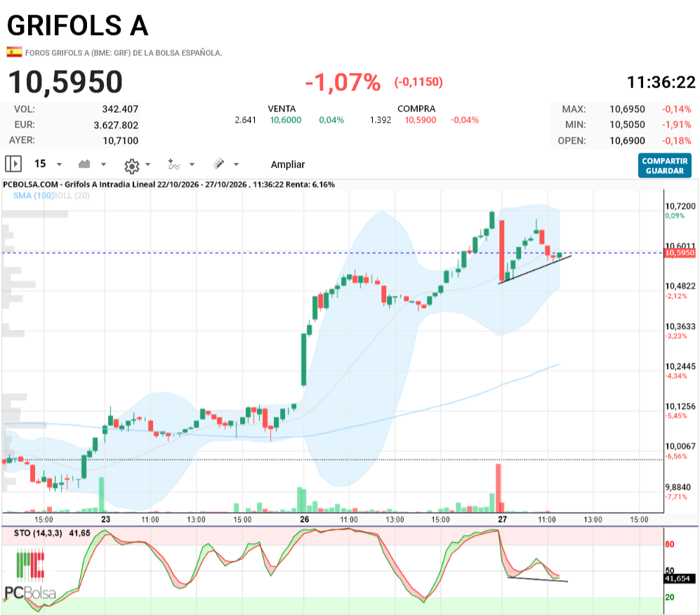Expand the dropdown arrow next to gear
The image size is (700, 615).
(147, 164)
